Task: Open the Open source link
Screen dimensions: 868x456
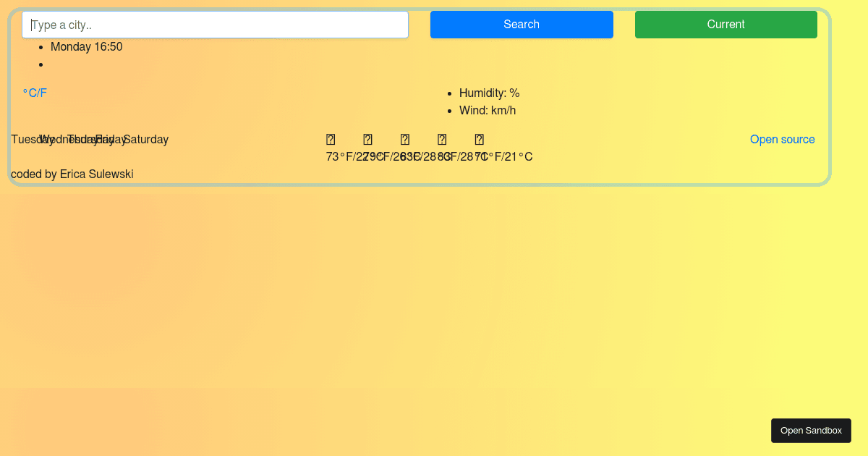Action: point(783,139)
